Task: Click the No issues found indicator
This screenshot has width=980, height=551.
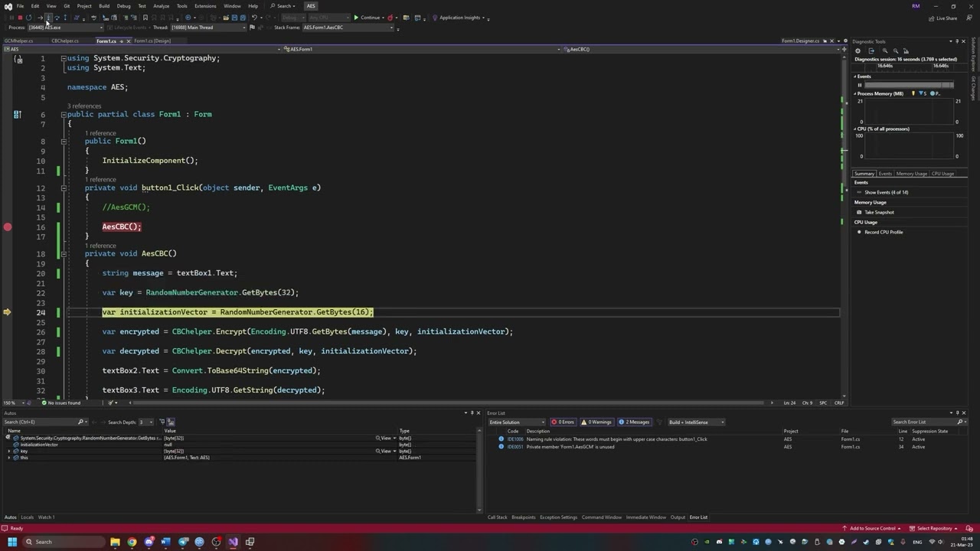Action: click(x=61, y=403)
